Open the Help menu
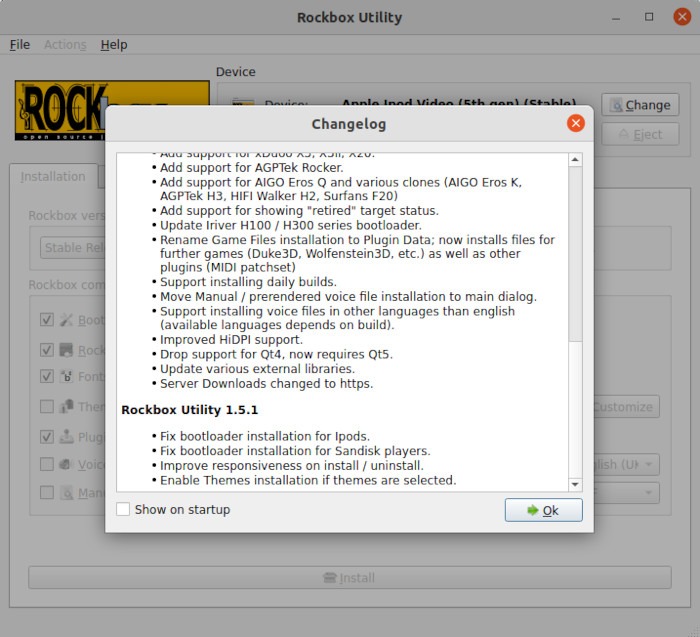Screen dimensions: 700x637 114,45
